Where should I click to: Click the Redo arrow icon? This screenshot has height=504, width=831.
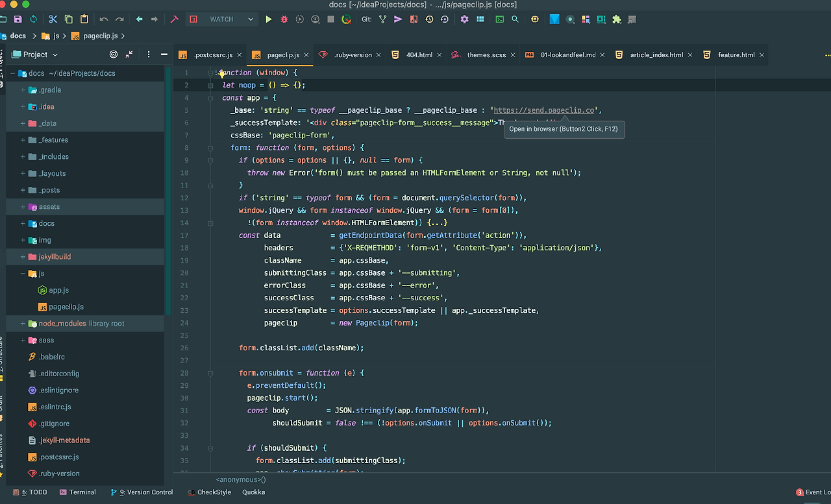(119, 19)
